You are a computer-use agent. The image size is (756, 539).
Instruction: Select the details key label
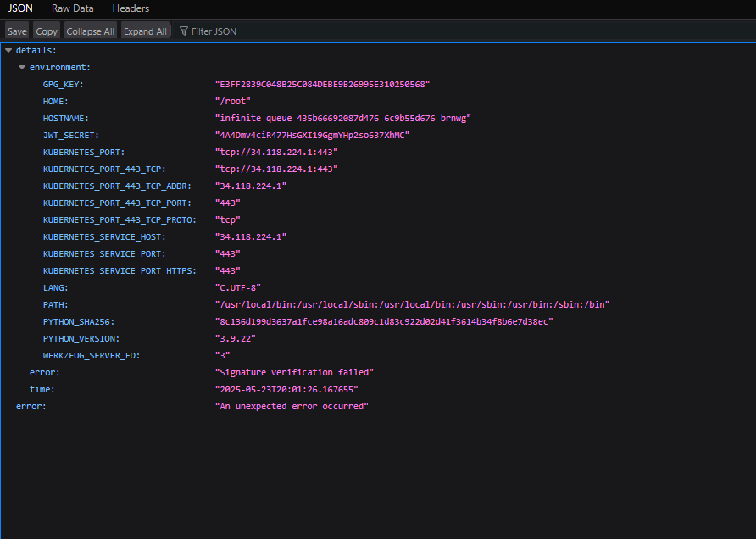[x=36, y=50]
